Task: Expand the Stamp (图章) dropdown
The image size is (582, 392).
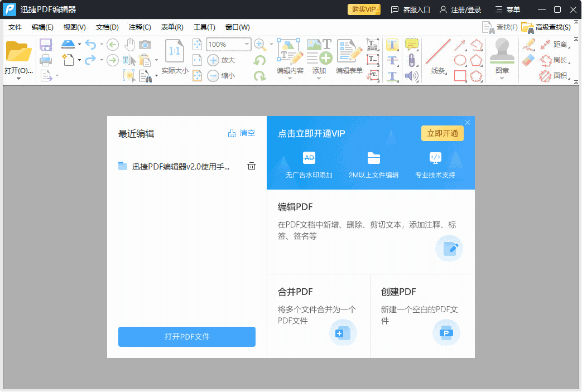Action: click(502, 79)
